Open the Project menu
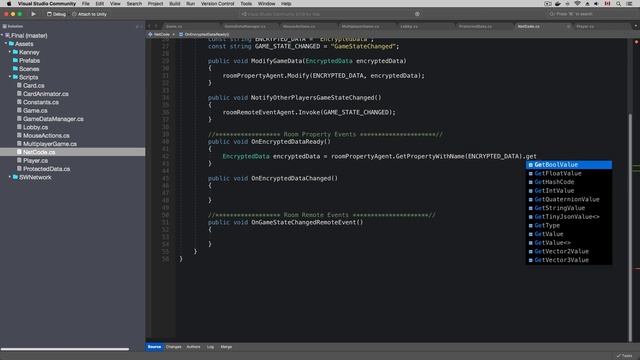The width and height of the screenshot is (640, 360). click(x=156, y=4)
